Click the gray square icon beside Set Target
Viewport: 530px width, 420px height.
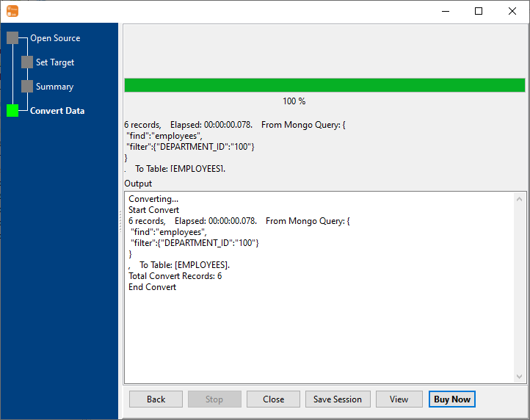pyautogui.click(x=27, y=62)
